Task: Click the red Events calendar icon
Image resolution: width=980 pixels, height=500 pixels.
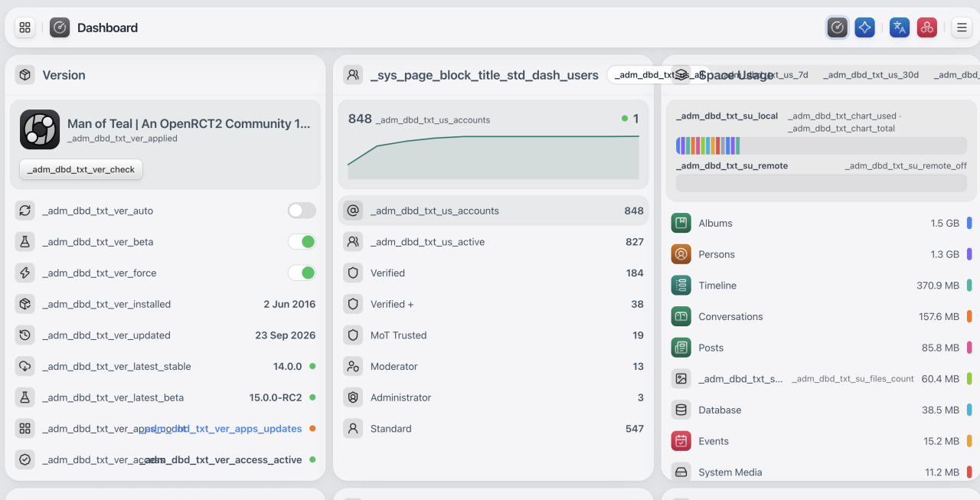Action: point(681,441)
